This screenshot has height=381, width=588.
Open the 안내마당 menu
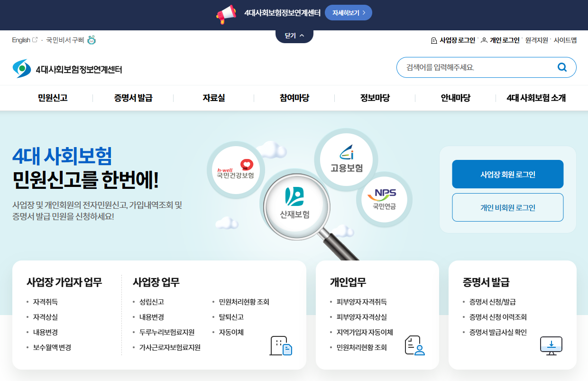(x=456, y=98)
